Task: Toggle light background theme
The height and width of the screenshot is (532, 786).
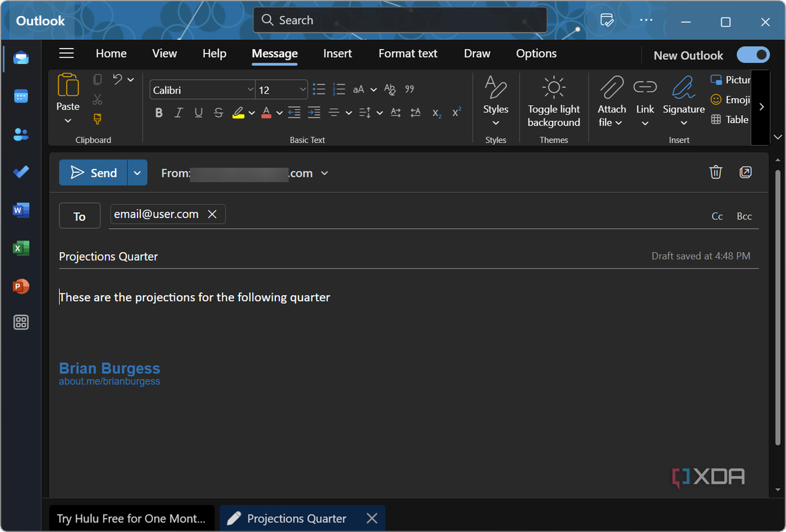Action: tap(553, 101)
